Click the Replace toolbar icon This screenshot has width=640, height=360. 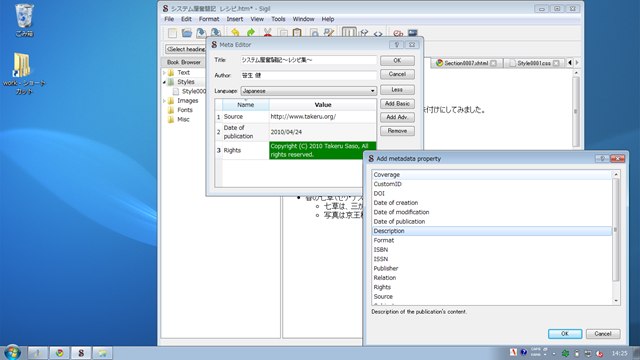pos(329,33)
